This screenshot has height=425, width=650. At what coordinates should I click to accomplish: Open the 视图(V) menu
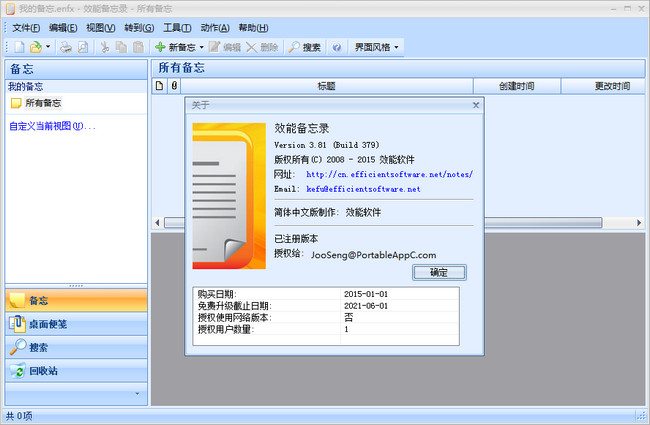tap(101, 28)
